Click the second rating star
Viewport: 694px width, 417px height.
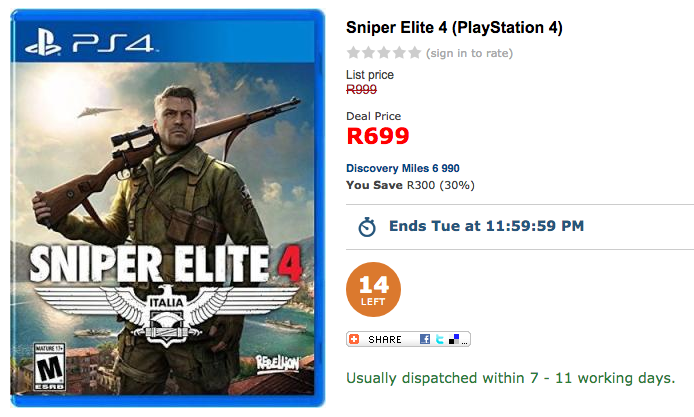[368, 52]
